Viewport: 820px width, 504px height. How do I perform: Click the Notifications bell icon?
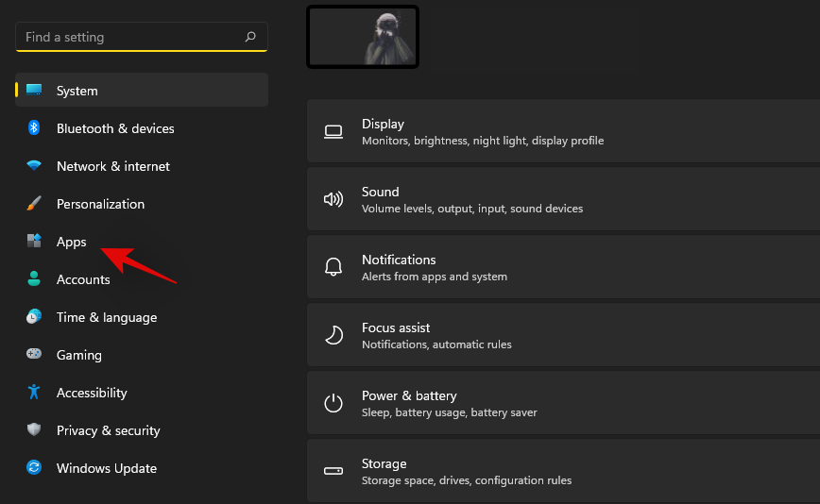tap(333, 267)
